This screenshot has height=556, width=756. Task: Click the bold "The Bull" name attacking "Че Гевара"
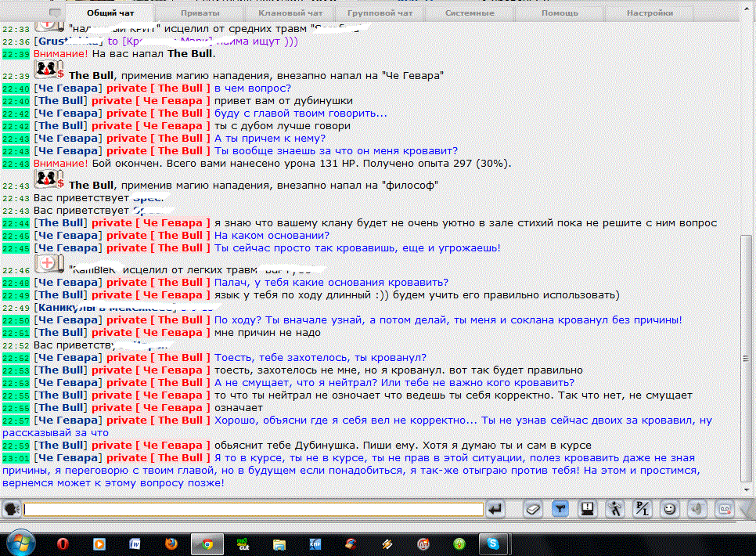click(x=91, y=76)
